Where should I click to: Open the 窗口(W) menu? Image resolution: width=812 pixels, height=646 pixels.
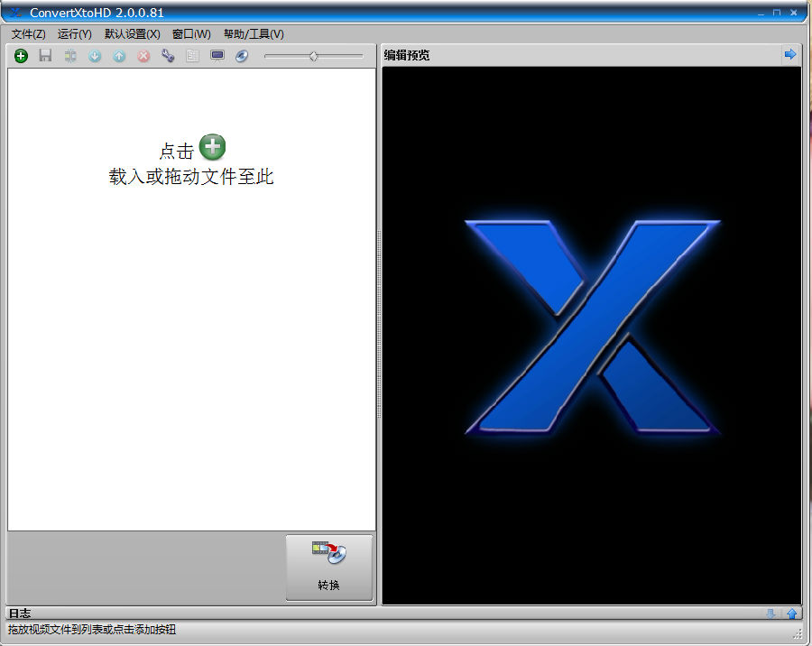click(x=191, y=34)
